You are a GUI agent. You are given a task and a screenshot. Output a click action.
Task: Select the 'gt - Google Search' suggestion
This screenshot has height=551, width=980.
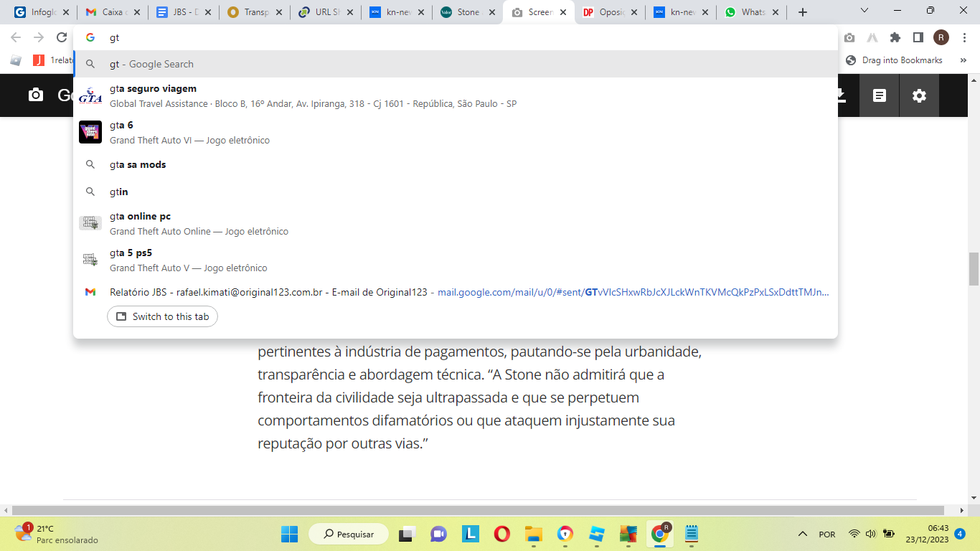pyautogui.click(x=456, y=64)
